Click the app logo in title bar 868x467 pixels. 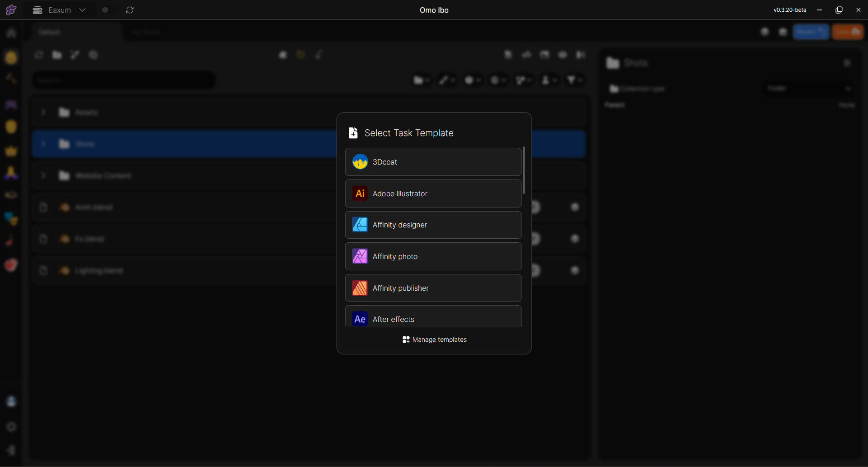click(11, 10)
